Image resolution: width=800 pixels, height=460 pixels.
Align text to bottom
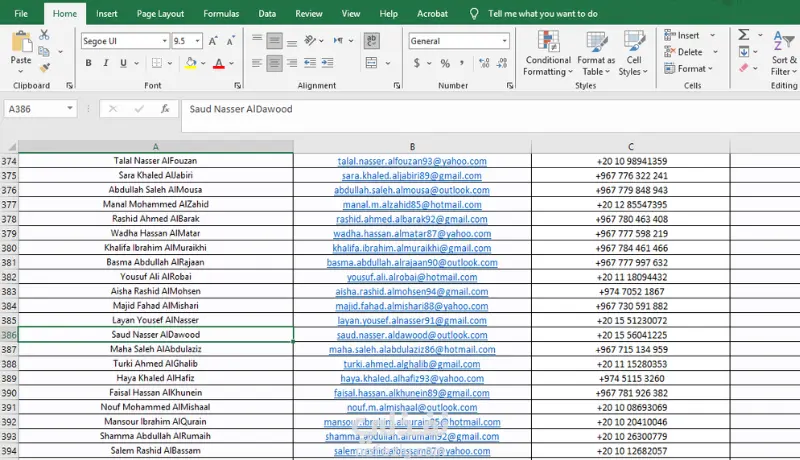(x=292, y=41)
